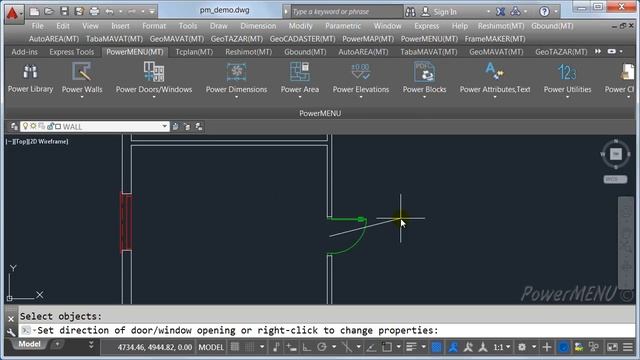Expand Quick Access Toolbar customize arrow
Image resolution: width=640 pixels, height=360 pixels.
pyautogui.click(x=152, y=12)
